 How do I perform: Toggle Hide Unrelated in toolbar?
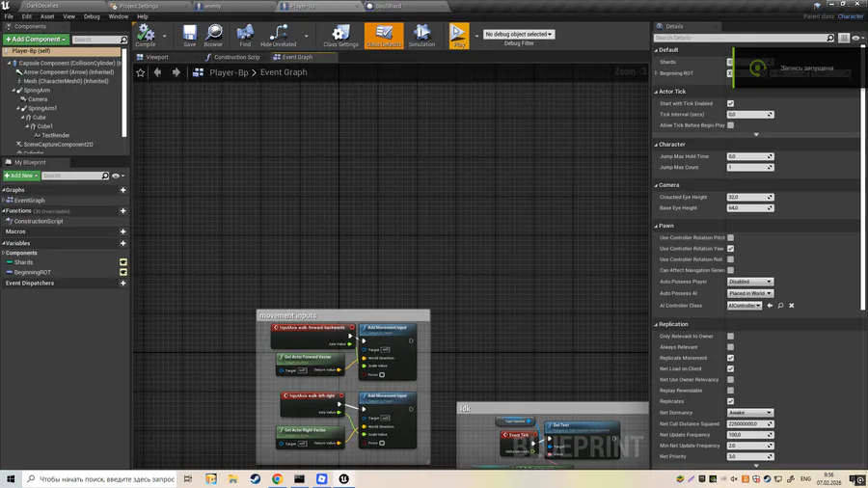[x=278, y=36]
